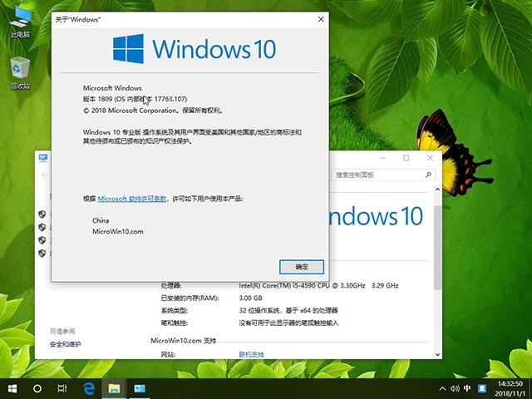This screenshot has height=399, width=532.
Task: Click the Windows Start button
Action: (12, 388)
